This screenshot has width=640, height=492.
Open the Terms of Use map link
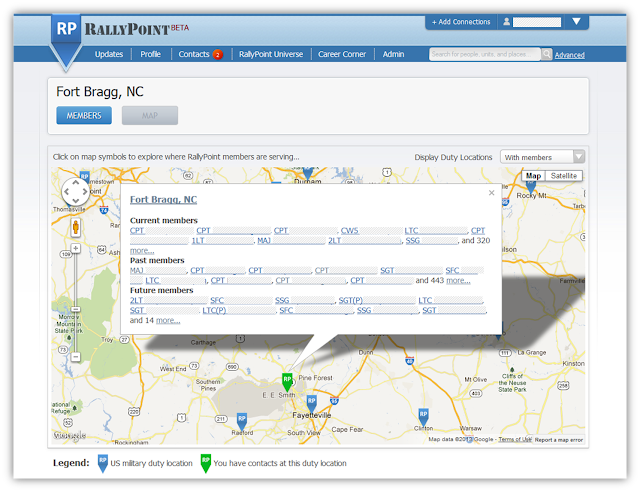515,439
